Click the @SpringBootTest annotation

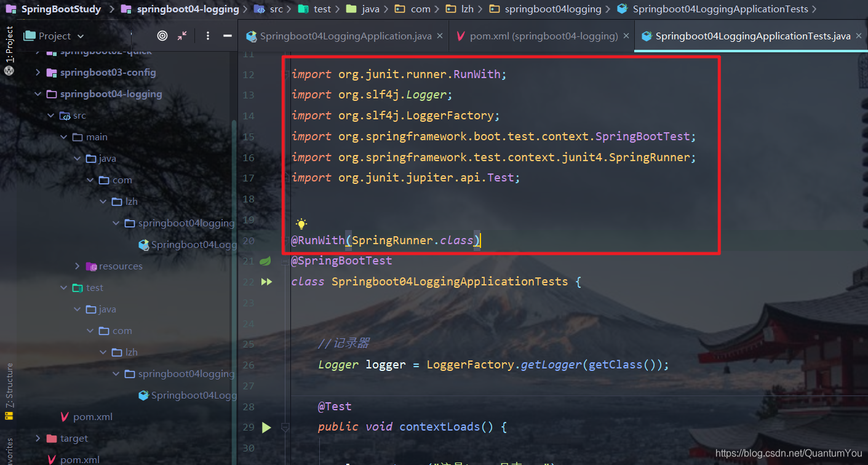[341, 261]
